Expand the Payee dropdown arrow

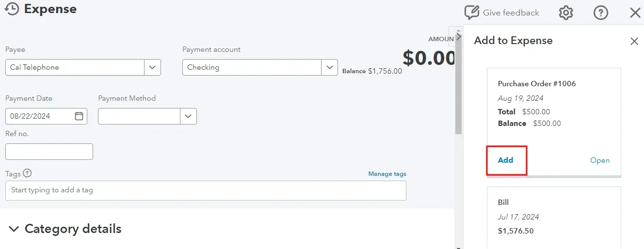point(152,67)
